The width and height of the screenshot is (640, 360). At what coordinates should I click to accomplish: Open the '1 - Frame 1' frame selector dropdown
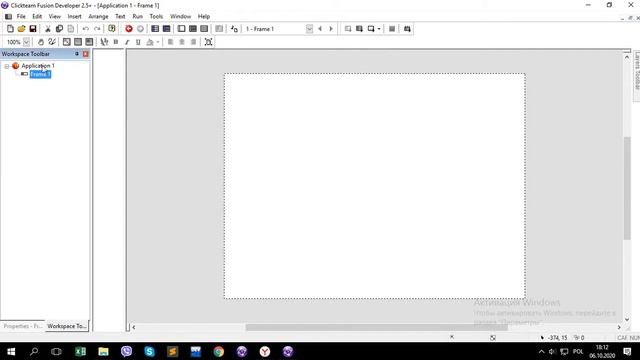(x=309, y=29)
